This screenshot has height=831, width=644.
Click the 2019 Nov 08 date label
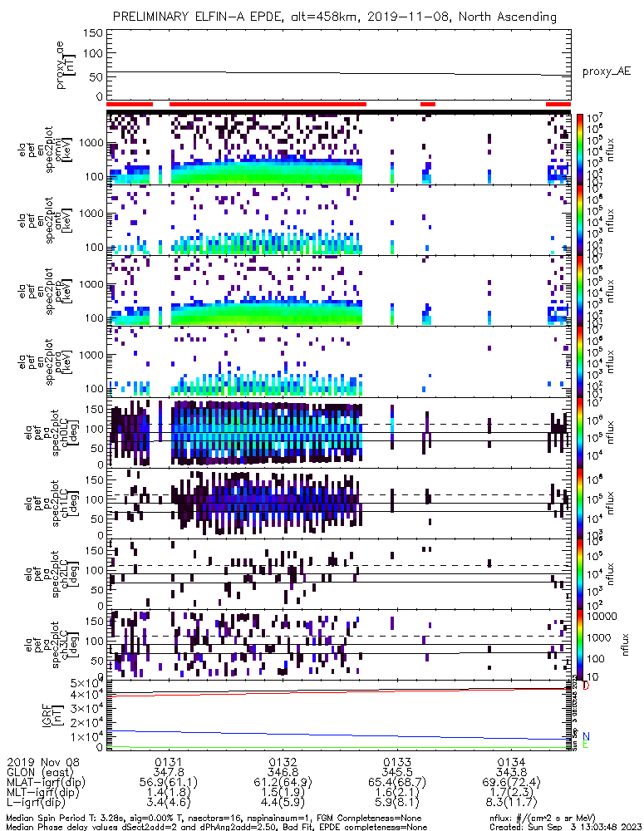(43, 762)
